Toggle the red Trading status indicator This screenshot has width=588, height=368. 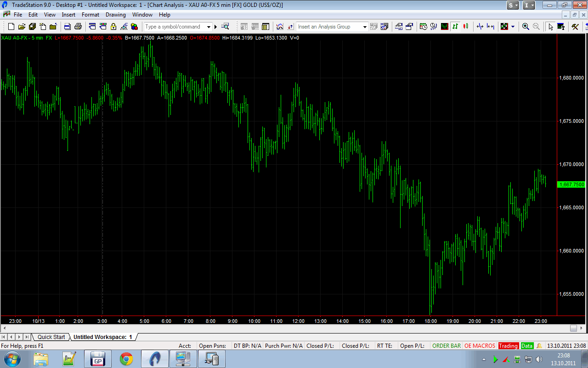pyautogui.click(x=508, y=345)
